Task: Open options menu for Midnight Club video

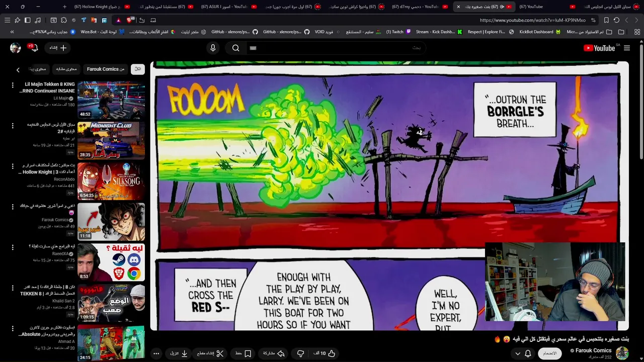Action: tap(13, 125)
